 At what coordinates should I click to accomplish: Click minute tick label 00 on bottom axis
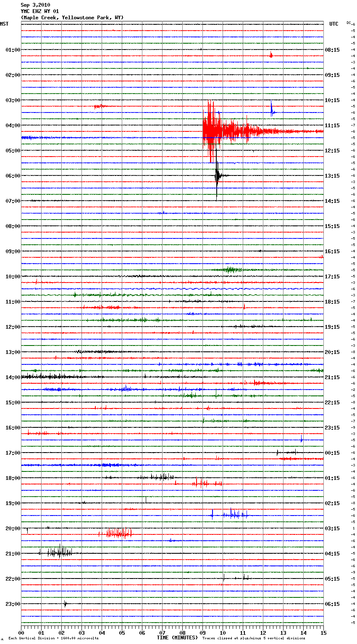[x=21, y=633]
